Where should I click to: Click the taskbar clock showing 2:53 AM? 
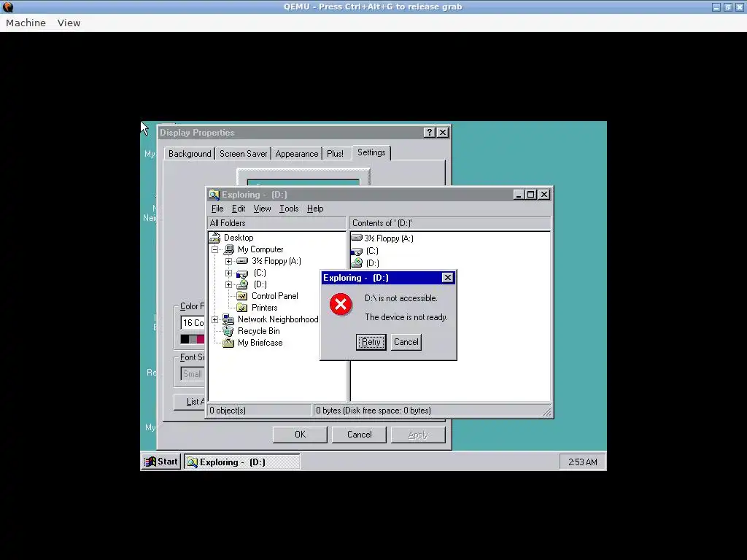582,462
